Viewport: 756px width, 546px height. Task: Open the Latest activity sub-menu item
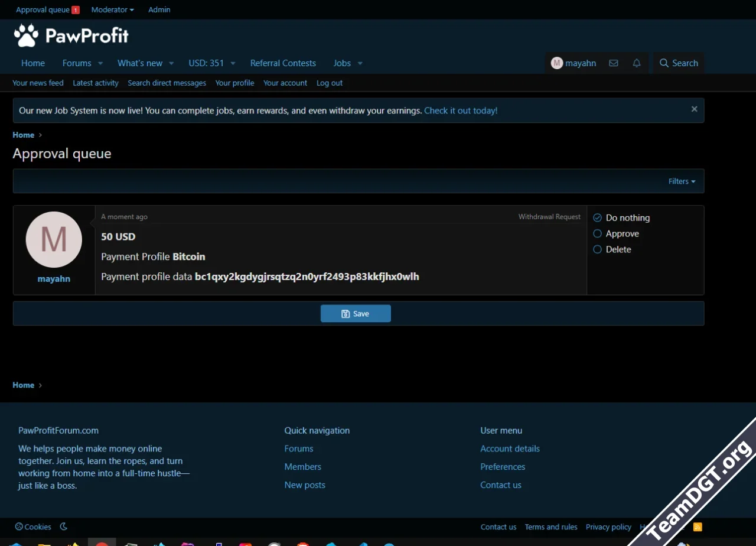[96, 83]
